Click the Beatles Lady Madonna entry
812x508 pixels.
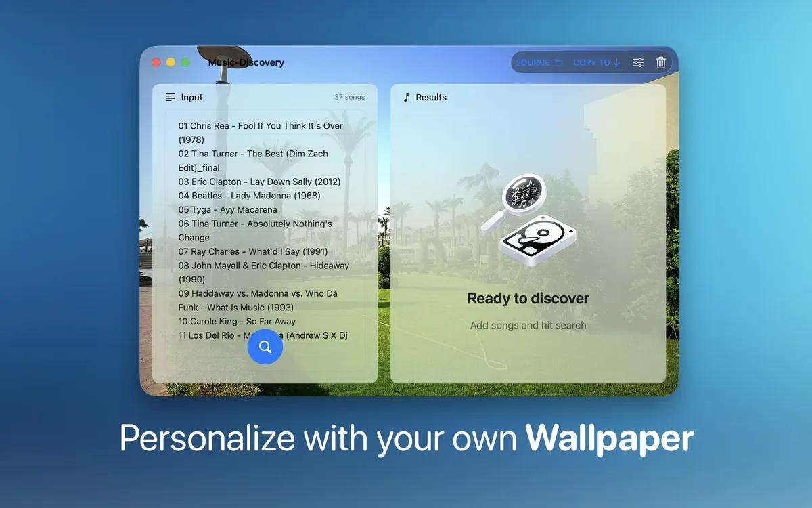[249, 196]
